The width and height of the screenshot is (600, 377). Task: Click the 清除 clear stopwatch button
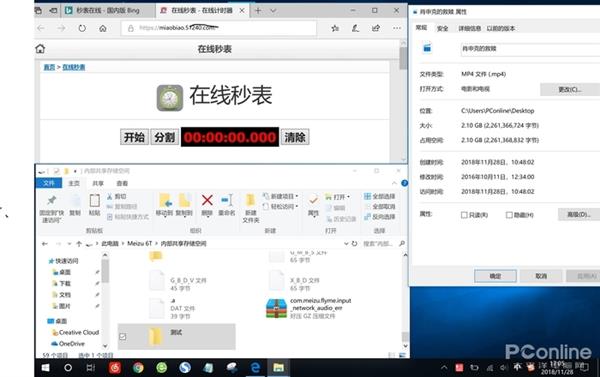point(295,137)
